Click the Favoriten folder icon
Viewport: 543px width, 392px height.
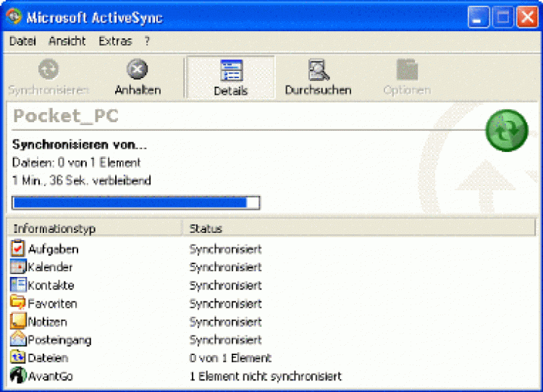click(x=19, y=303)
